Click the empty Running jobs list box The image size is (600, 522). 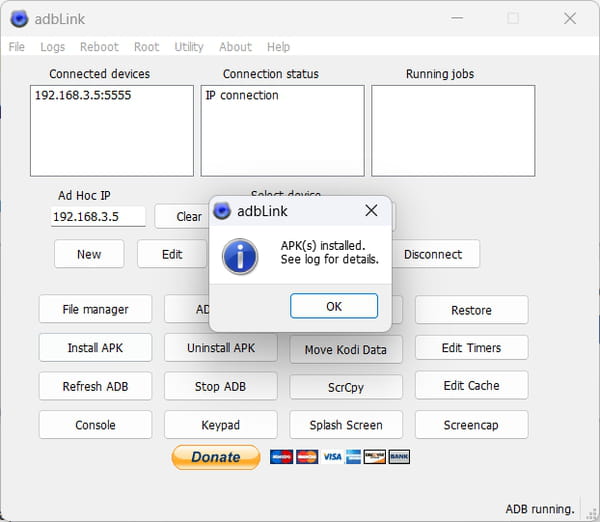[x=453, y=130]
